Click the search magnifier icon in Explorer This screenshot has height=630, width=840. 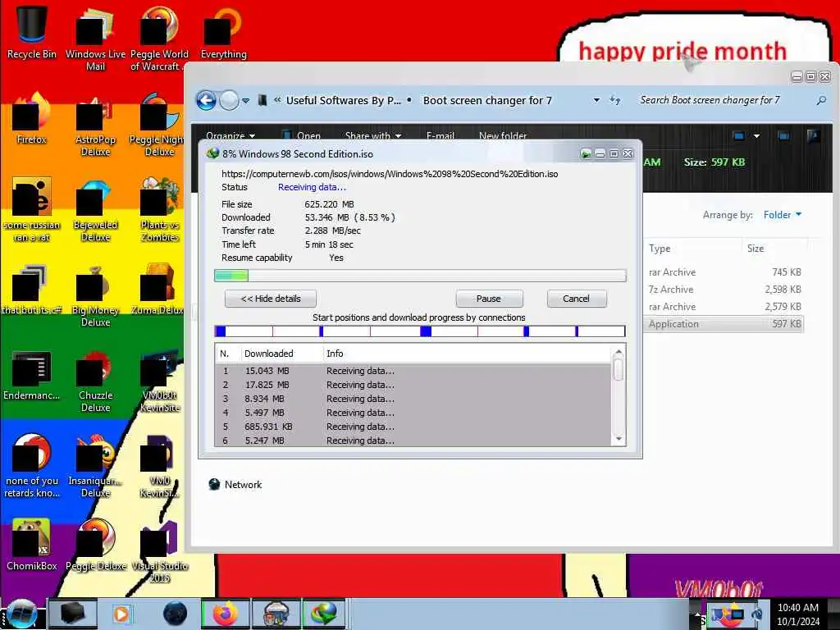point(821,100)
